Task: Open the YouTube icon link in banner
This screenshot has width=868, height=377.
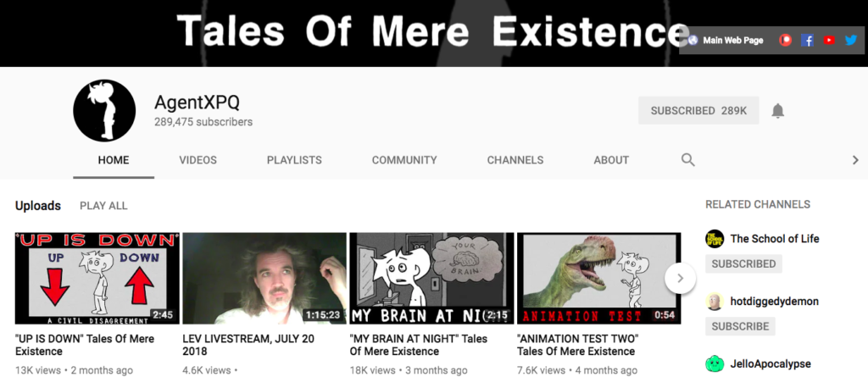Action: coord(829,40)
